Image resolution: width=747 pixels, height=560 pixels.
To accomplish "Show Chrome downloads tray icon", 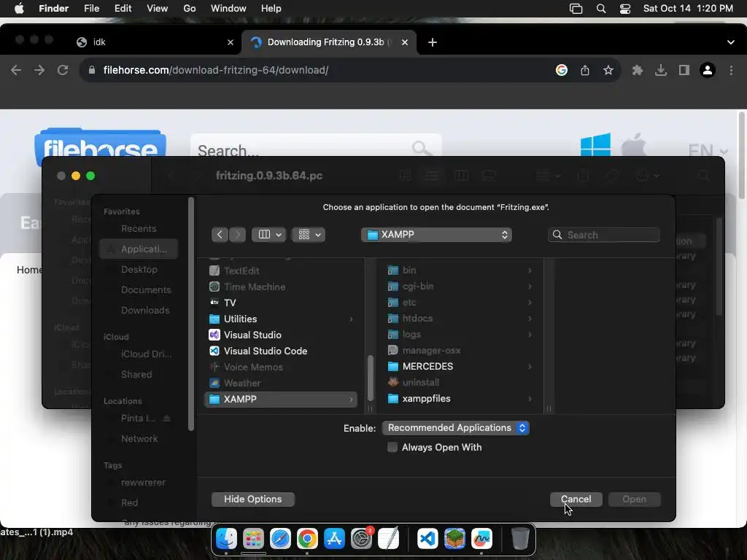I will tap(661, 71).
